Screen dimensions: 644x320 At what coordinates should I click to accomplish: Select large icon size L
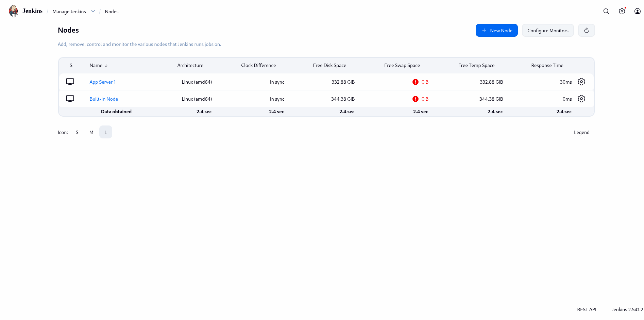[x=106, y=132]
